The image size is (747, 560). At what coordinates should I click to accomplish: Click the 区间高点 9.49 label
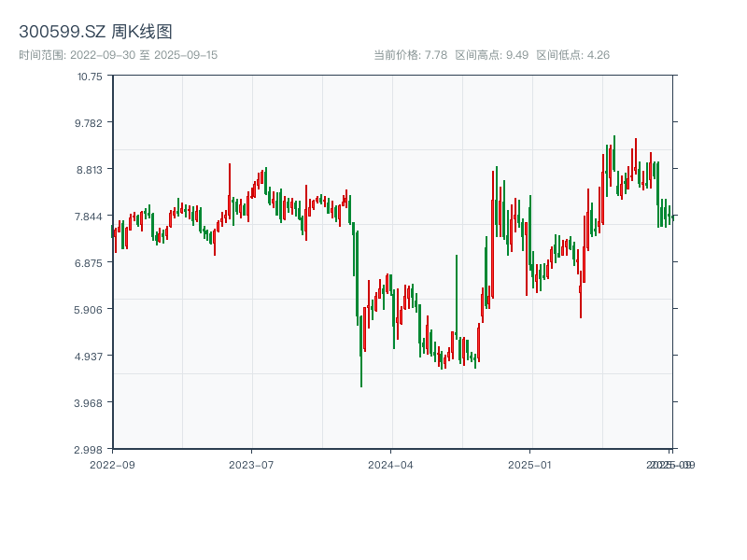pyautogui.click(x=492, y=55)
